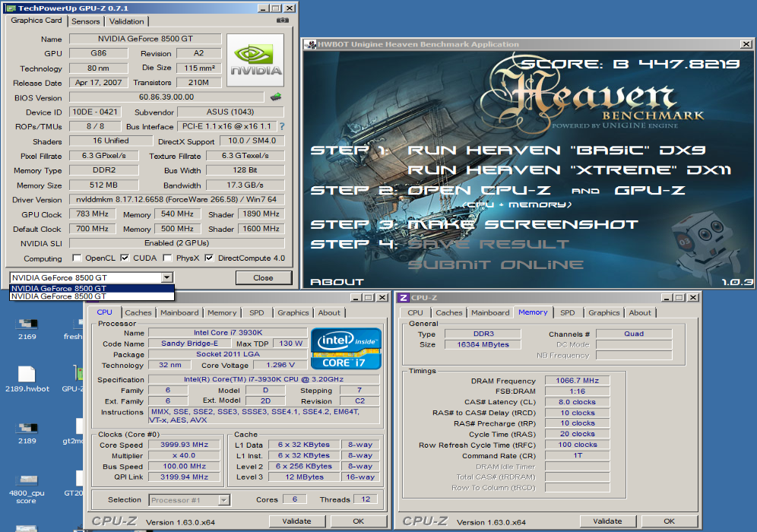This screenshot has width=757, height=532.
Task: Click Run Heaven Basic DX9 option
Action: [556, 150]
